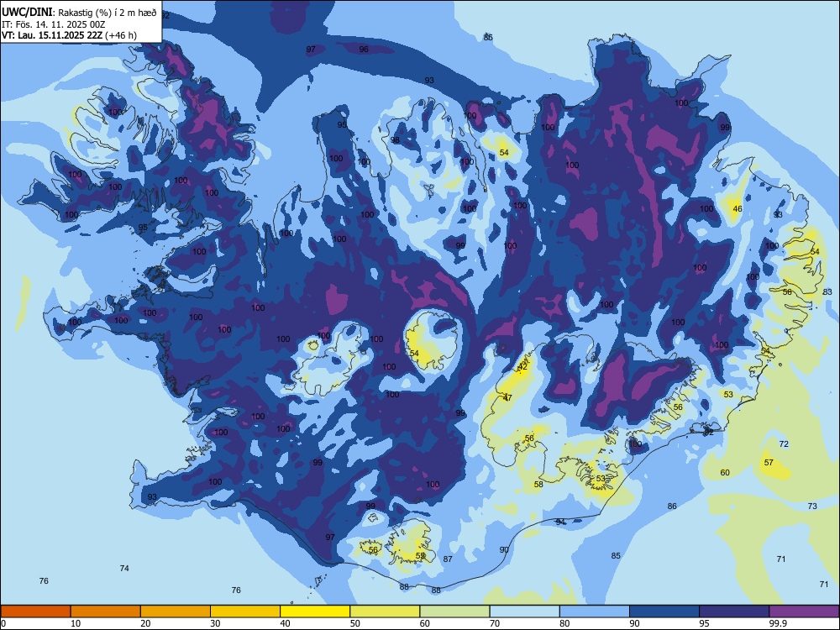
Task: Click the offshore value "74" southwest of Iceland
Action: click(124, 569)
